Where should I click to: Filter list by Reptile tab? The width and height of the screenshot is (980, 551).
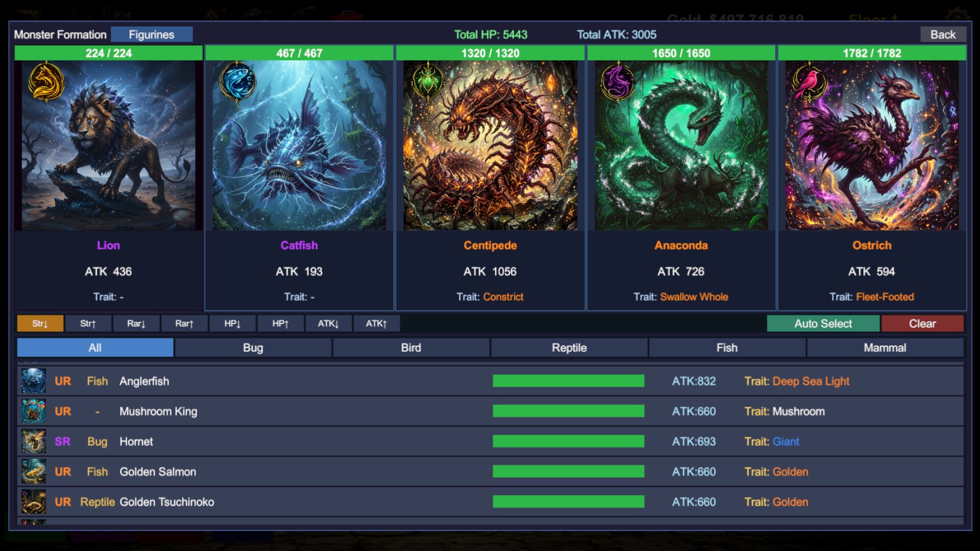(569, 348)
